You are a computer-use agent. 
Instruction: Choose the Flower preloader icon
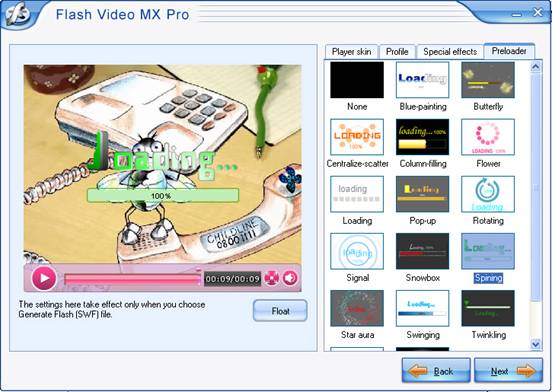(488, 137)
